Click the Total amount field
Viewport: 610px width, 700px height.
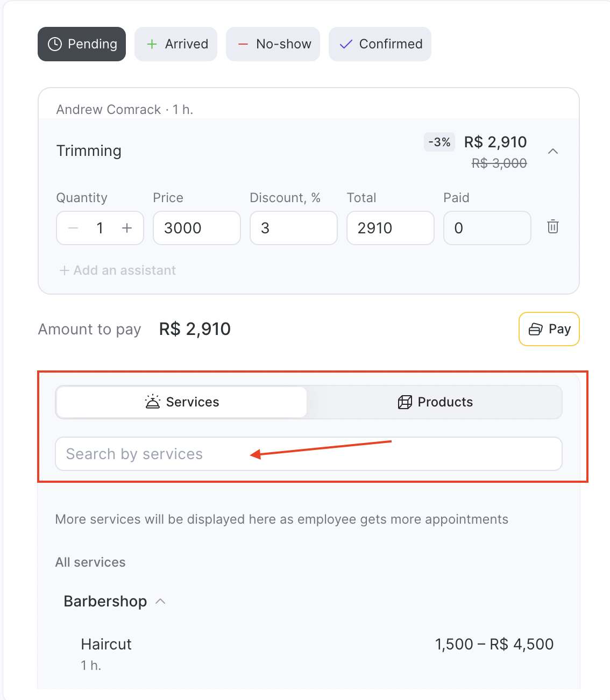[390, 228]
